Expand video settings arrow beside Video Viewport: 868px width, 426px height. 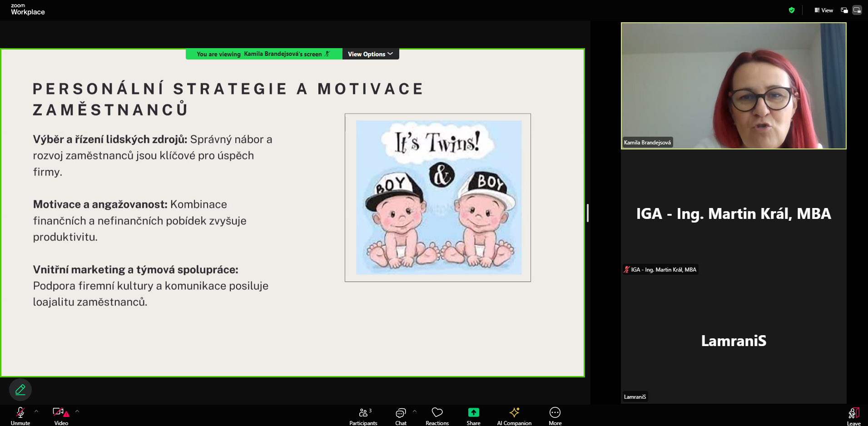77,411
